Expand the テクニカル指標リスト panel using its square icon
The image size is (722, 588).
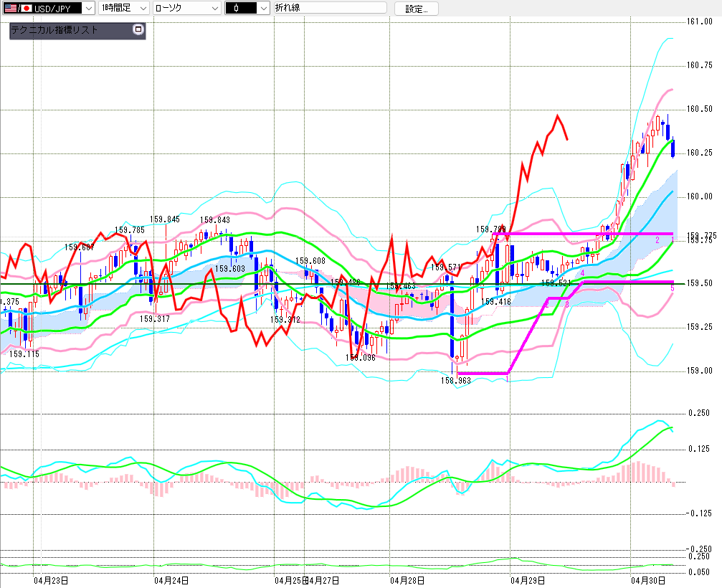click(138, 30)
